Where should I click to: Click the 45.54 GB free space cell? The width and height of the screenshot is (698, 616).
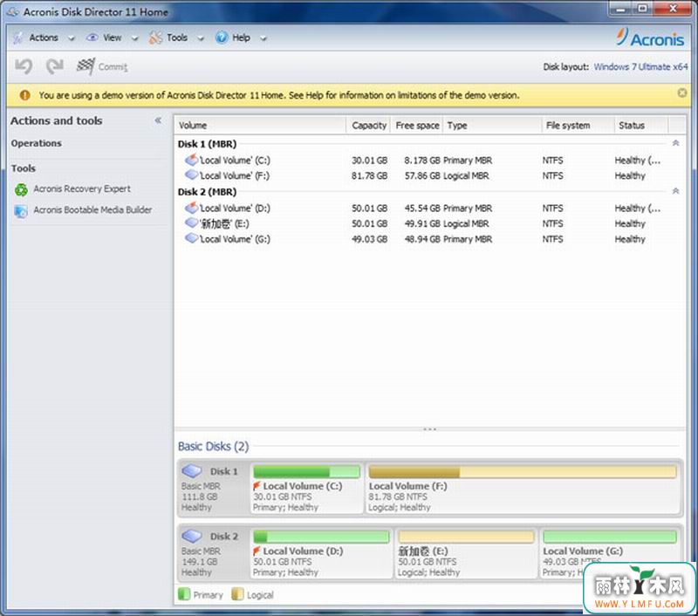tap(422, 209)
